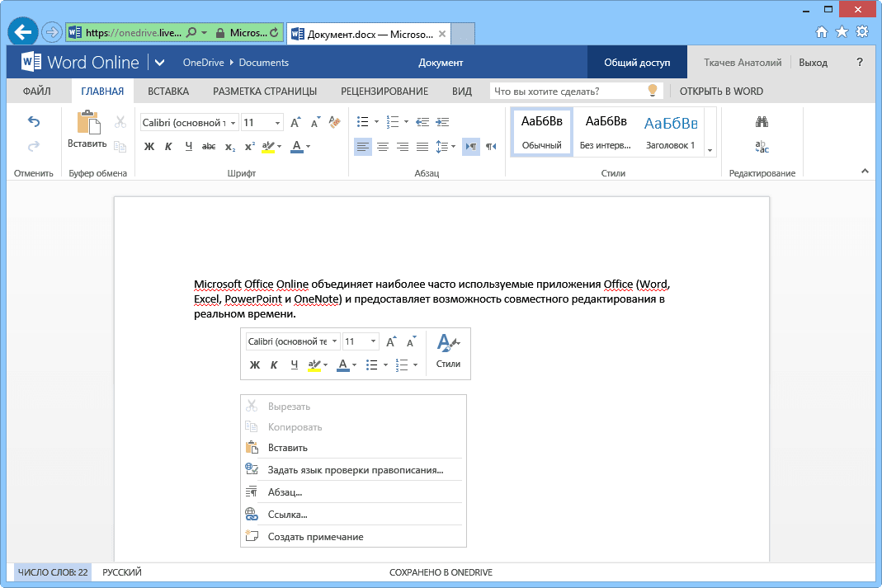
Task: Toggle left-to-right text direction
Action: point(471,147)
